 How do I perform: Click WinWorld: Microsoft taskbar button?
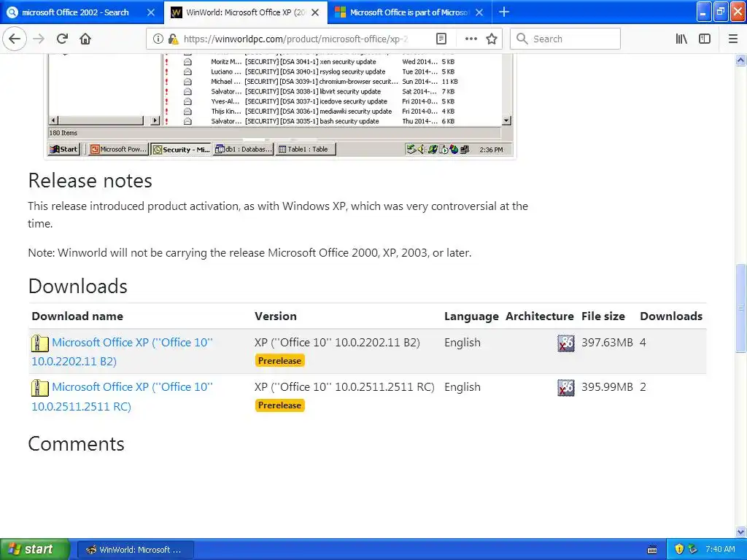pos(135,550)
